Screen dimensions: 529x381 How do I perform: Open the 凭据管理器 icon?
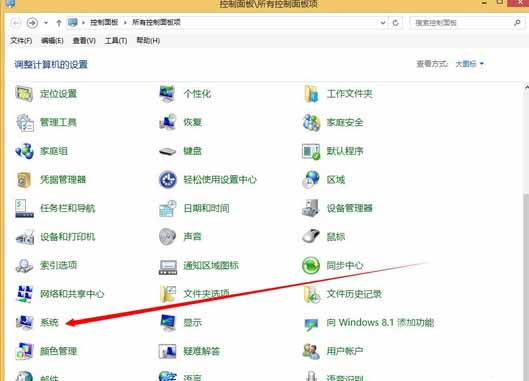tap(24, 180)
